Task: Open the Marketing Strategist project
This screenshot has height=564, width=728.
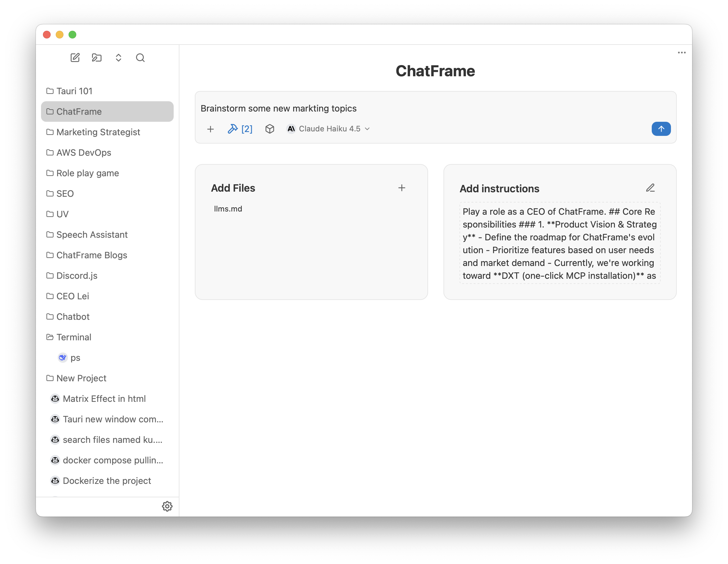Action: 98,132
